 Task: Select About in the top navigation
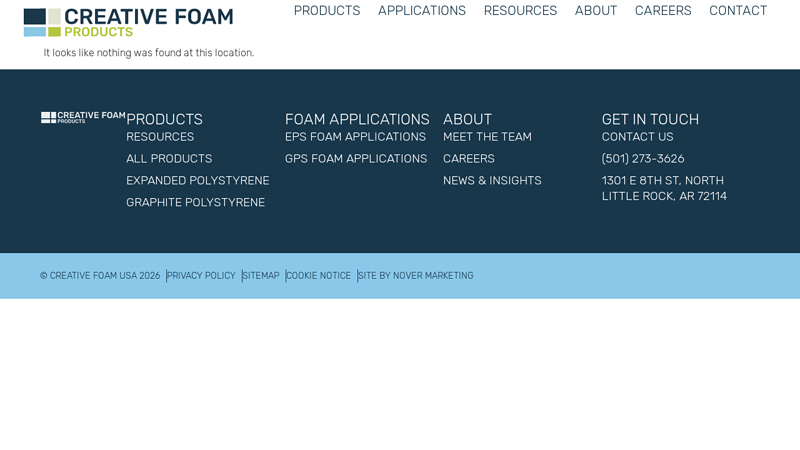pyautogui.click(x=595, y=11)
